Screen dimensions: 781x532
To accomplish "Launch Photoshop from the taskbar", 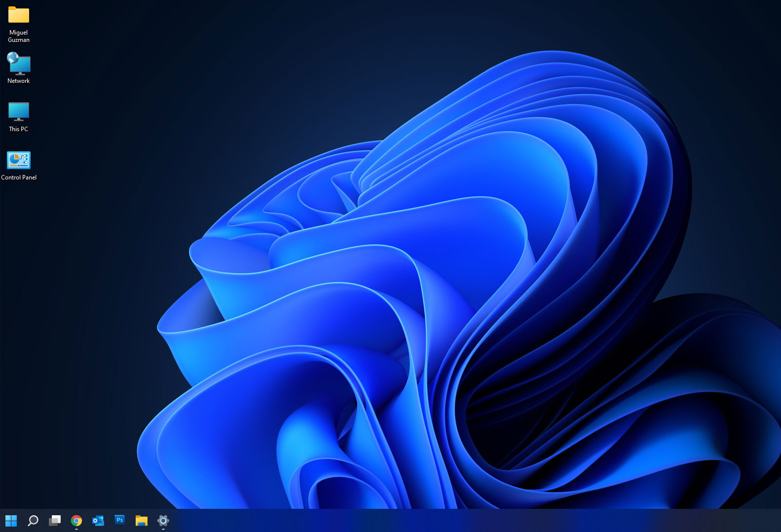I will [x=120, y=520].
